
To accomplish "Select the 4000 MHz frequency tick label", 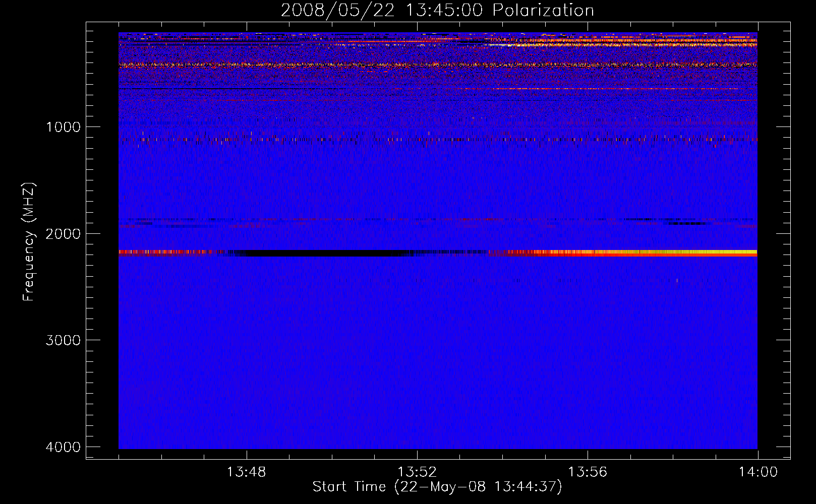I will tap(63, 447).
